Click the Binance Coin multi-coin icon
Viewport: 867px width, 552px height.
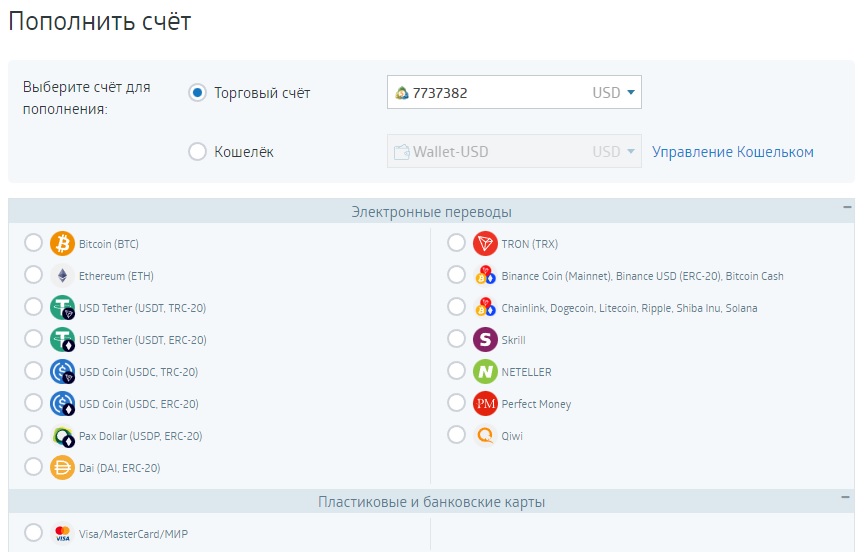coord(485,275)
